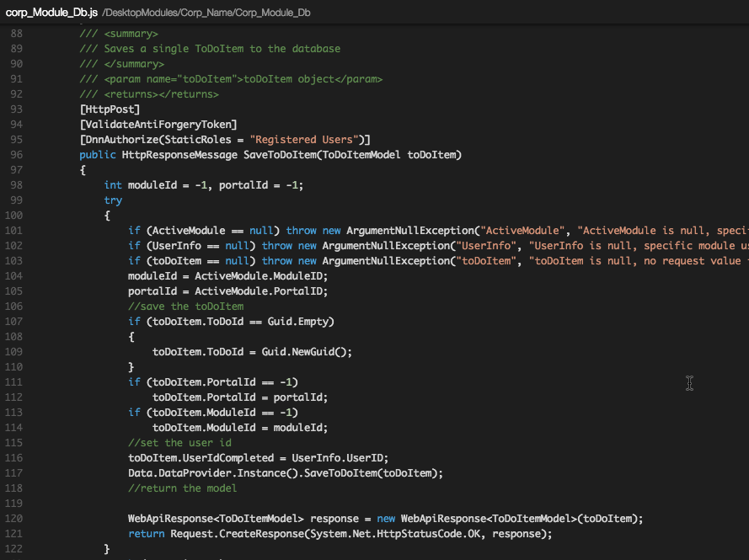This screenshot has width=749, height=560.
Task: Click line number 107 in gutter
Action: 13,322
